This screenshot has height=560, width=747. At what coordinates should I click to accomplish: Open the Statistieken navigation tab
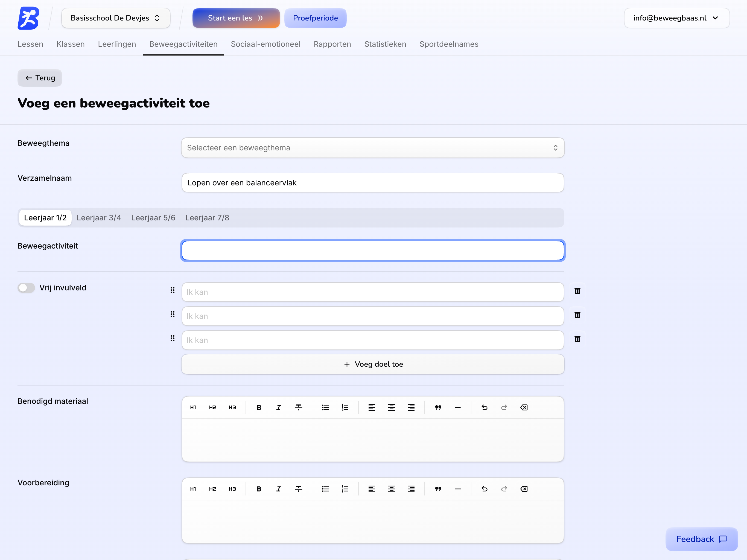pyautogui.click(x=385, y=44)
